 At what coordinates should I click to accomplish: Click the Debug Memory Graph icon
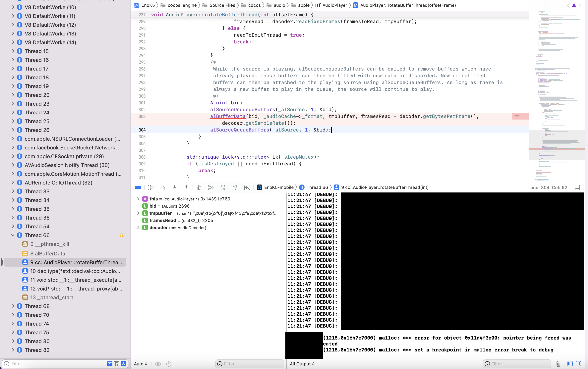(x=211, y=187)
